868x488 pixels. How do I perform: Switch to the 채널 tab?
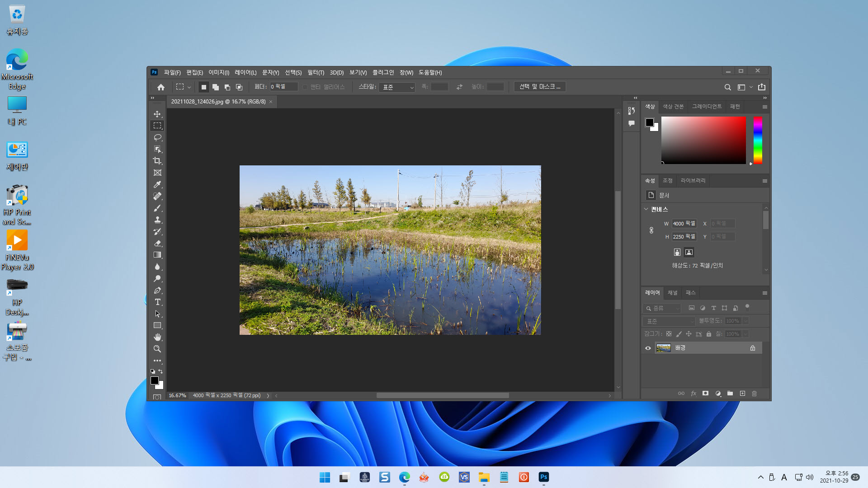click(x=673, y=293)
